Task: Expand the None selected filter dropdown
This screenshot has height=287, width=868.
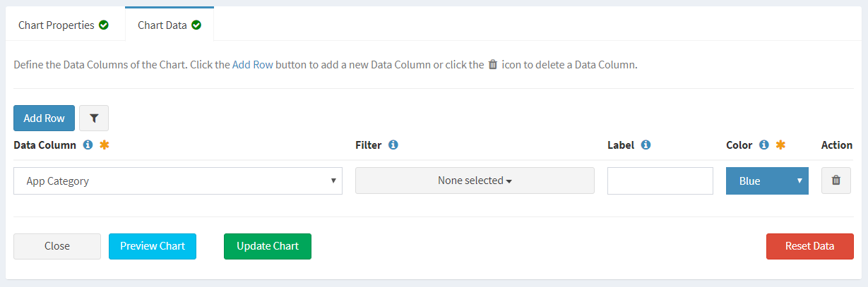Action: [475, 181]
